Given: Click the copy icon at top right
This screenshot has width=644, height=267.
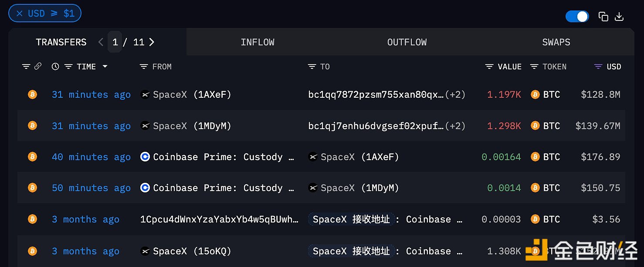Looking at the screenshot, I should [x=603, y=17].
